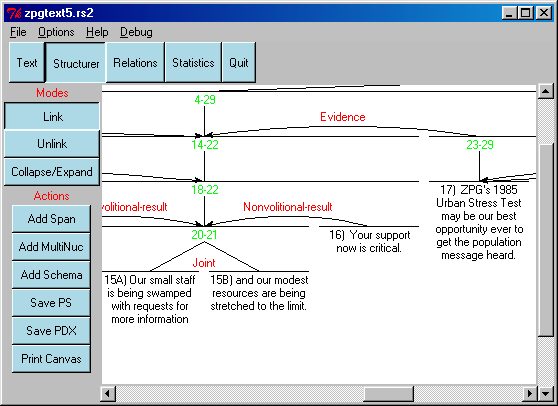Open the Debug menu
558x406 pixels.
coord(136,32)
